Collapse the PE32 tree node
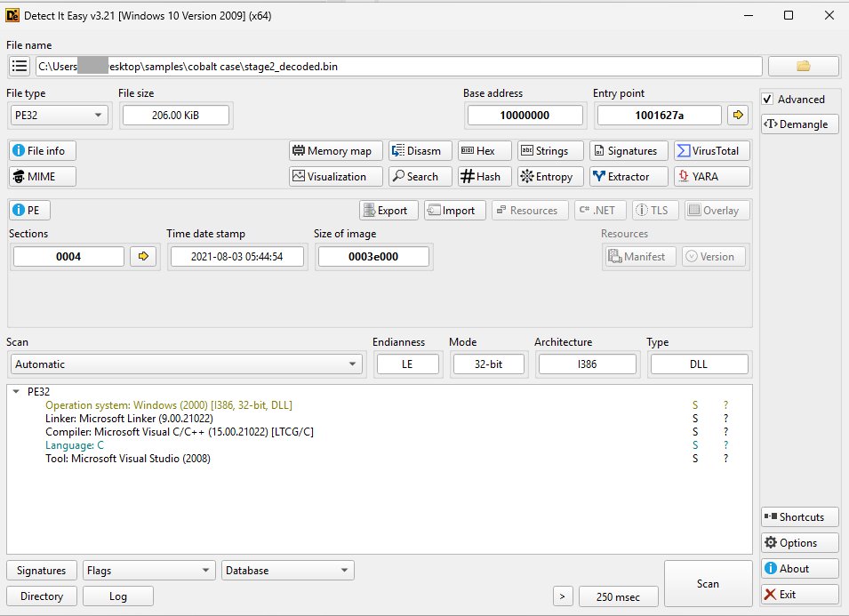 [x=16, y=391]
